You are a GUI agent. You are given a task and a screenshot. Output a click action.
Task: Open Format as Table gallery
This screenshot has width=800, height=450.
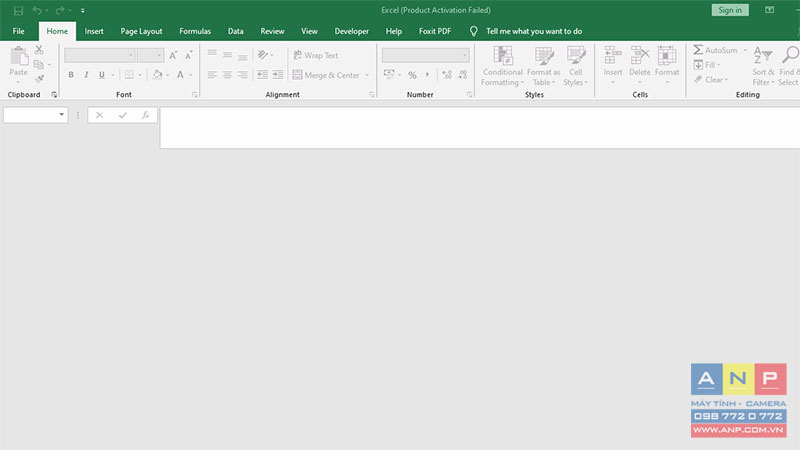(543, 66)
